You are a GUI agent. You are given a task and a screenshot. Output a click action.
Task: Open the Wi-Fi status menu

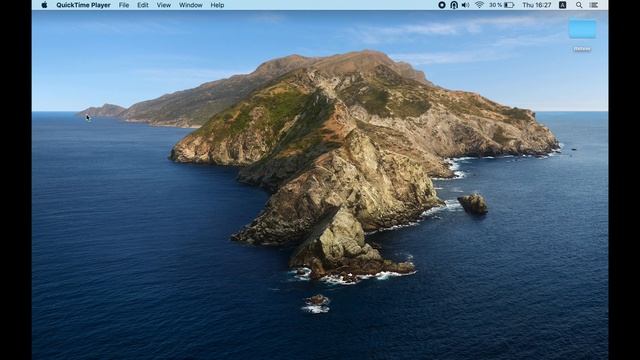[x=479, y=5]
